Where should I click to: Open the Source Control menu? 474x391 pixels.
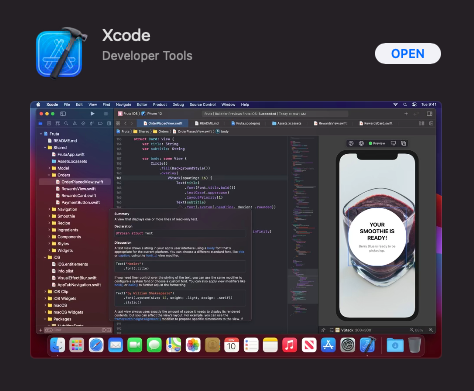click(x=203, y=104)
